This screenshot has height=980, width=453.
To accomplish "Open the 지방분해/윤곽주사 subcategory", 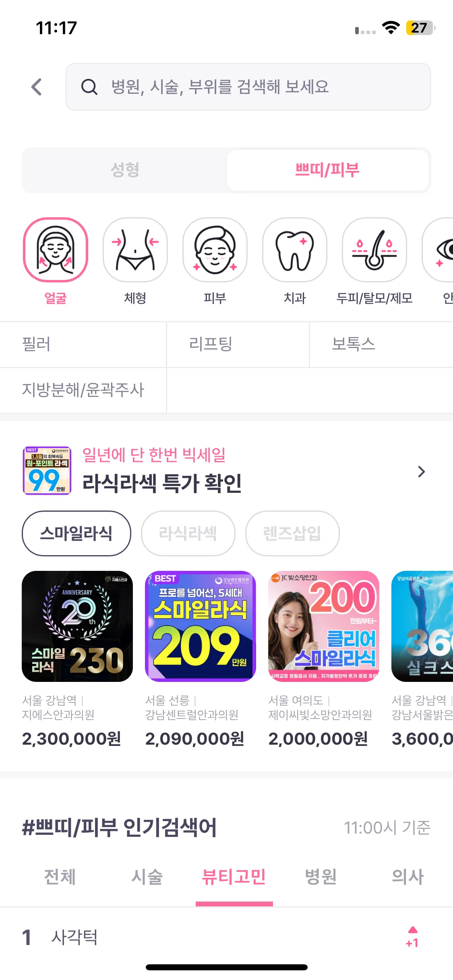I will click(83, 390).
